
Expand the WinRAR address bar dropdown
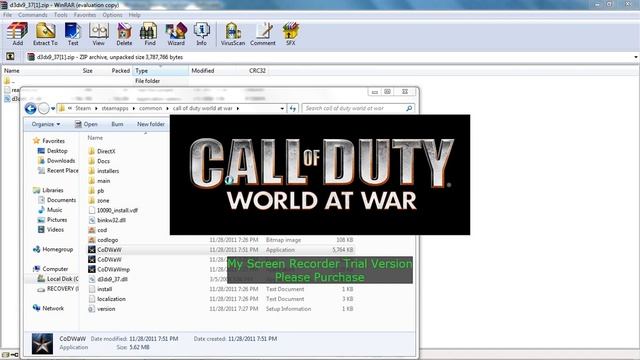(636, 57)
